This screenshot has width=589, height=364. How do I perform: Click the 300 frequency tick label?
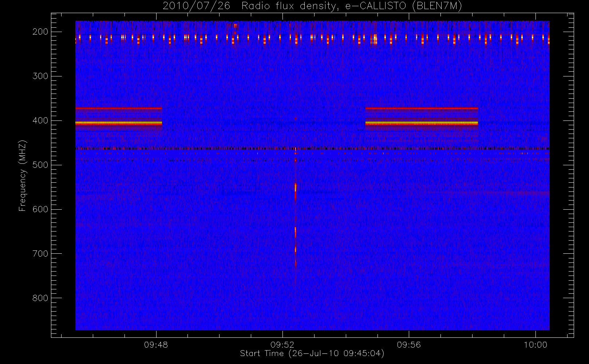point(40,76)
